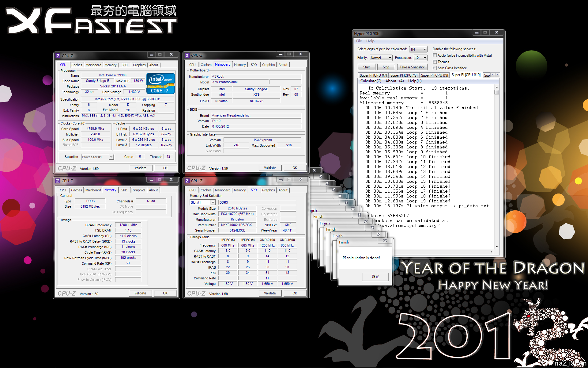Close the CPU-Z Mainboard window
This screenshot has height=368, width=588.
tap(300, 54)
